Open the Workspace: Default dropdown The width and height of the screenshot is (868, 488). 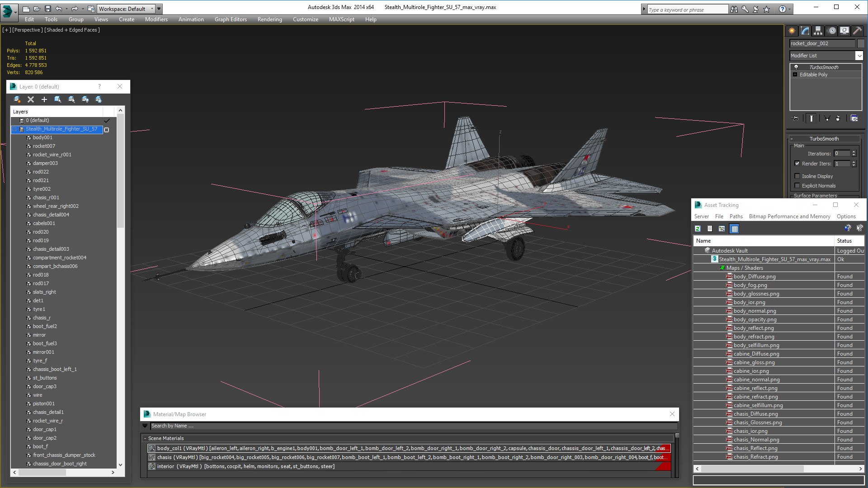click(126, 9)
